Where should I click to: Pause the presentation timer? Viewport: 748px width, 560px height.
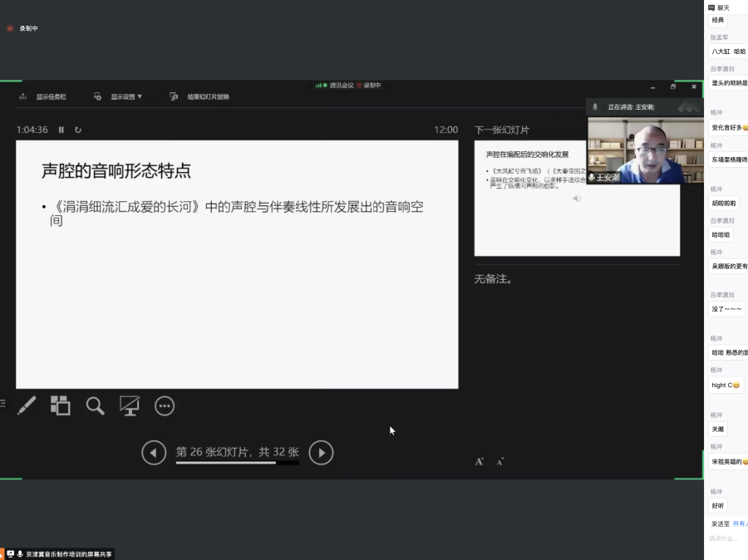coord(61,130)
